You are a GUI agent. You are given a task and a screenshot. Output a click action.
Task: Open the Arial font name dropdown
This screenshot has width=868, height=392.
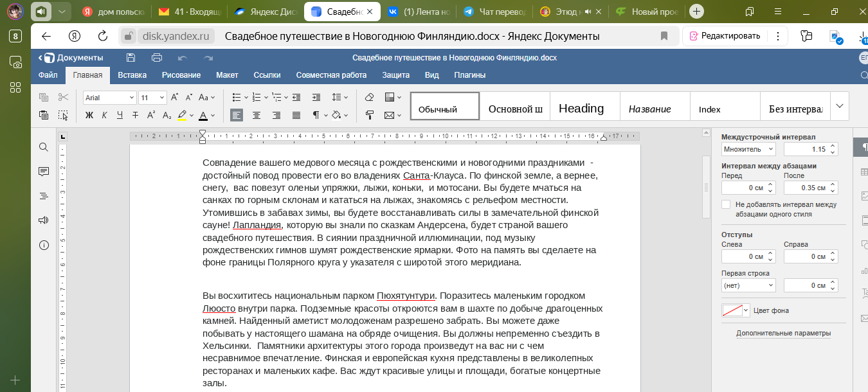[132, 98]
